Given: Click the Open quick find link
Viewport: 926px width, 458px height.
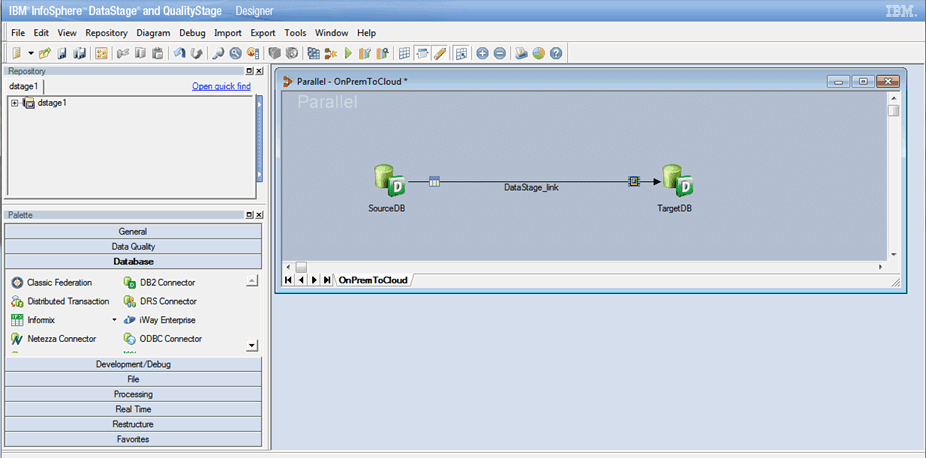Looking at the screenshot, I should coord(221,86).
